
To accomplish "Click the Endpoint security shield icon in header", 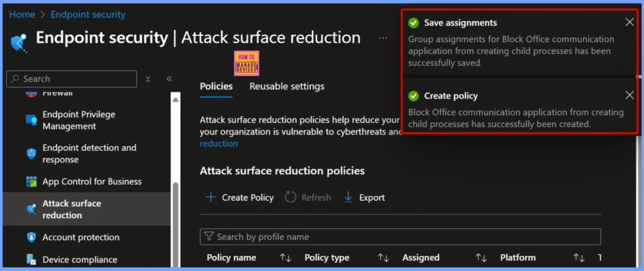I will pyautogui.click(x=19, y=41).
